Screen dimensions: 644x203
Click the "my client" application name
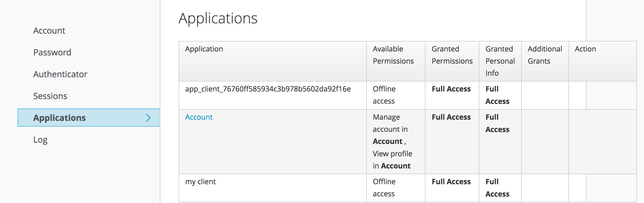200,182
